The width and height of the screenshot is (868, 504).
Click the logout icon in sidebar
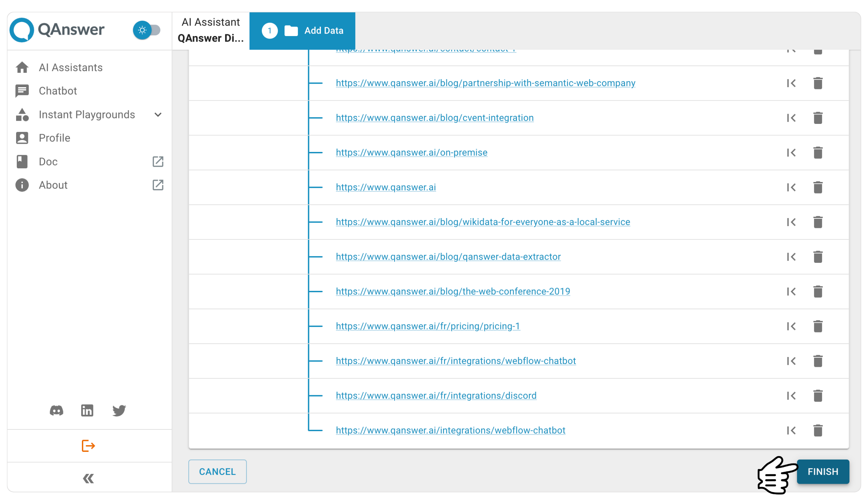pyautogui.click(x=89, y=446)
